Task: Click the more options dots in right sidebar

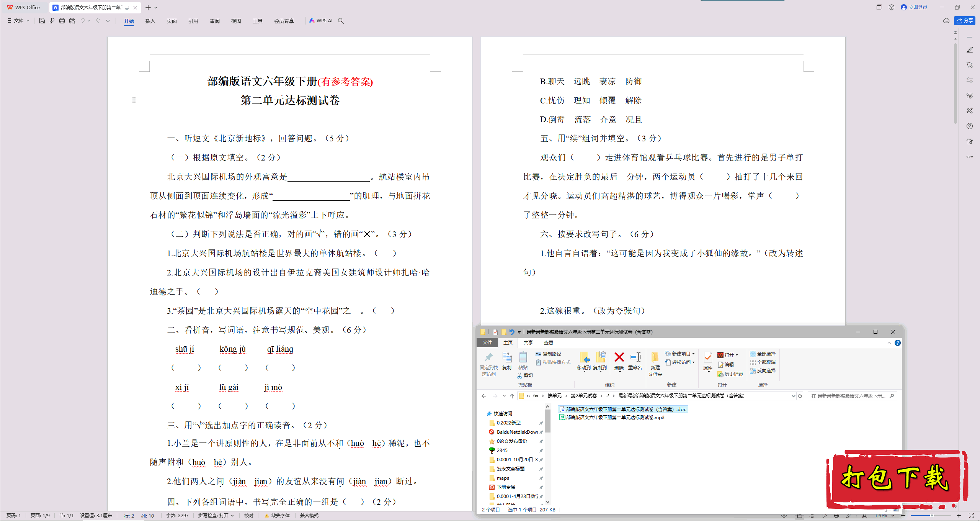Action: tap(970, 157)
